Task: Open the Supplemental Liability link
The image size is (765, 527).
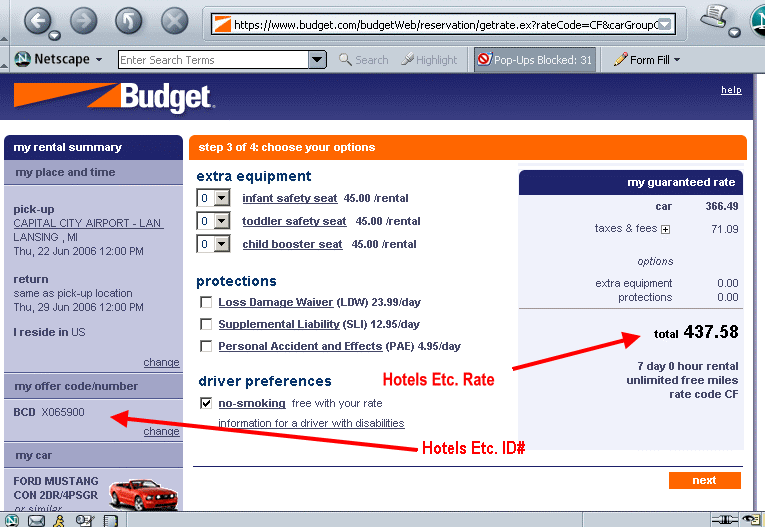Action: pyautogui.click(x=279, y=324)
